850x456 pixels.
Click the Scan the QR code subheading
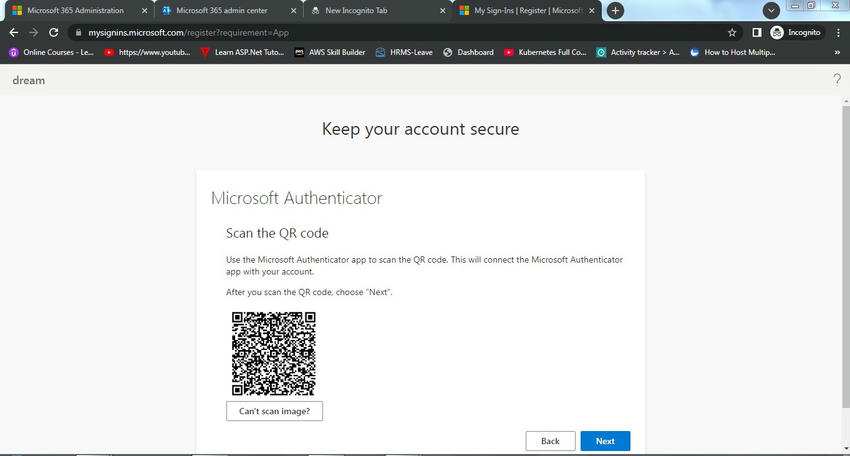click(x=277, y=233)
